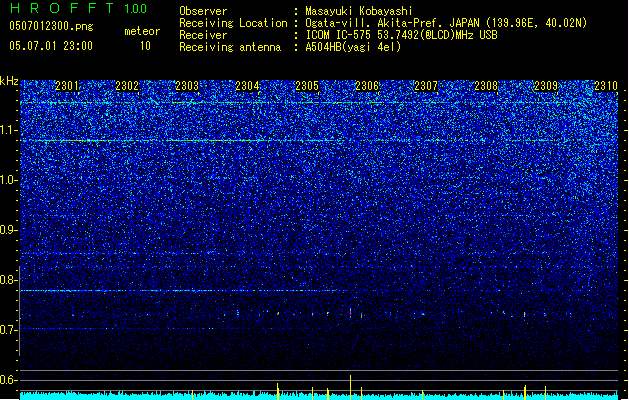
Task: Click the Ogata-vill. Akita-Pref. JAPAN location text
Action: (446, 23)
